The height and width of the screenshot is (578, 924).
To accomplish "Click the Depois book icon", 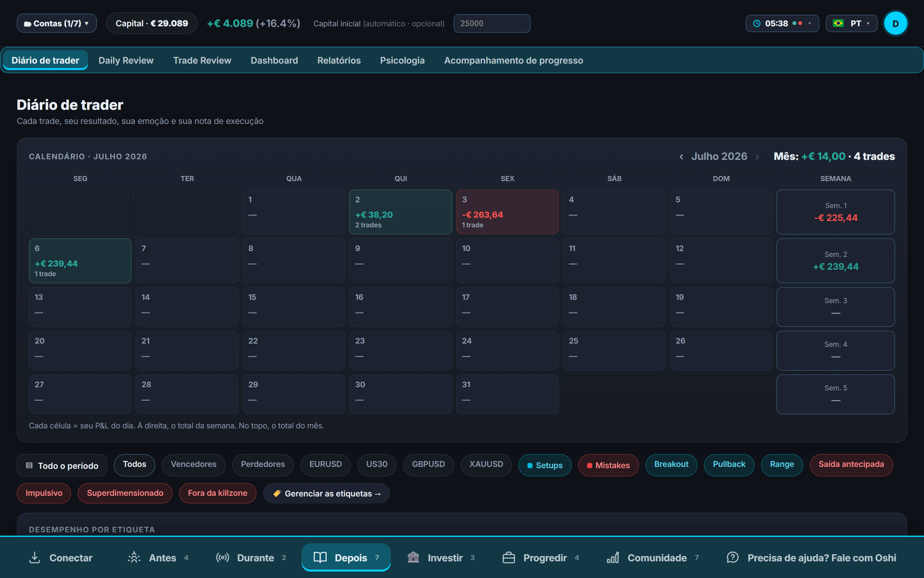I will [320, 558].
